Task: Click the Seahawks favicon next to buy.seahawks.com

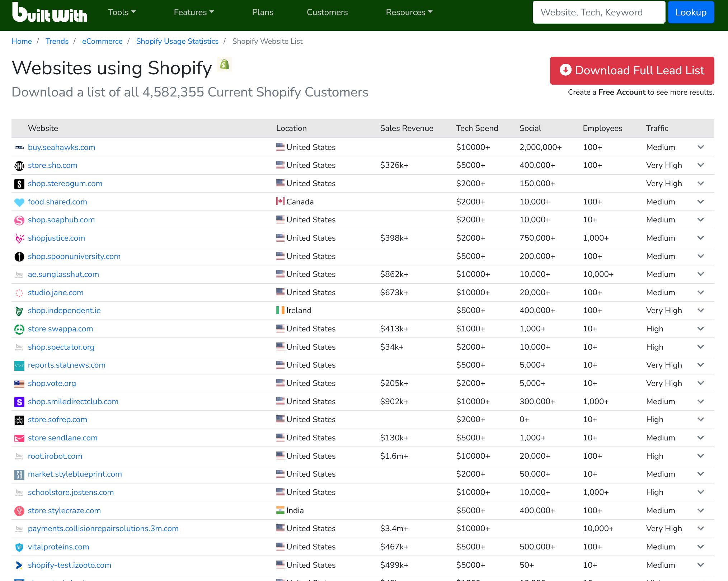Action: 19,147
